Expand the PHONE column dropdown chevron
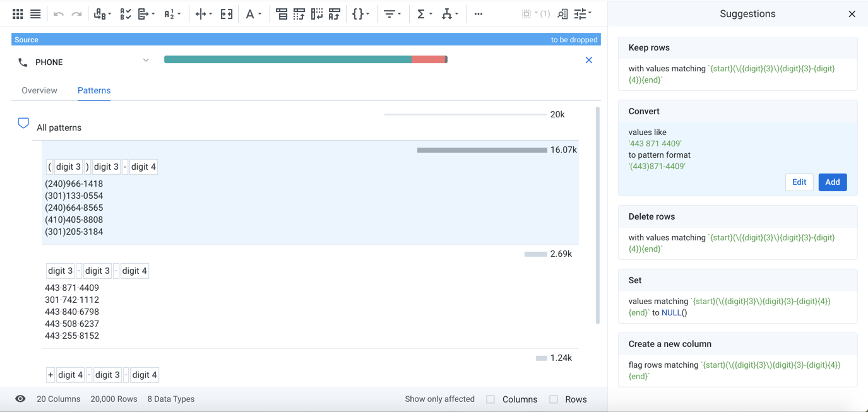868x412 pixels. click(146, 61)
